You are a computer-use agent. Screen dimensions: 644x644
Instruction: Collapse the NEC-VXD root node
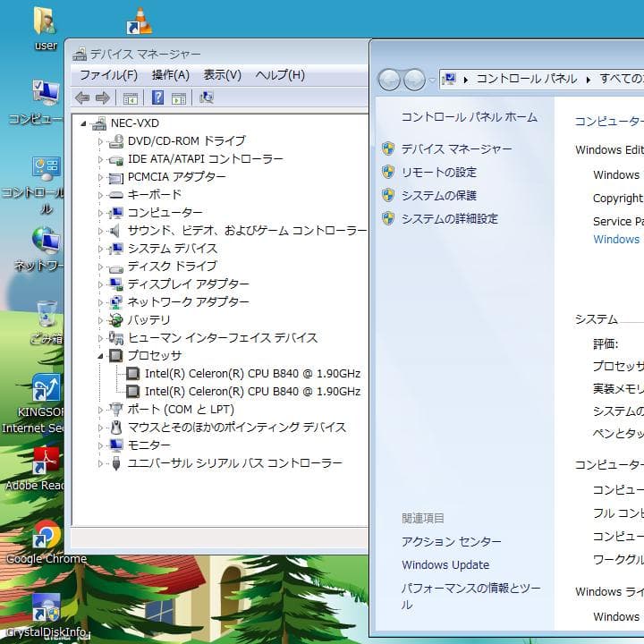coord(83,123)
